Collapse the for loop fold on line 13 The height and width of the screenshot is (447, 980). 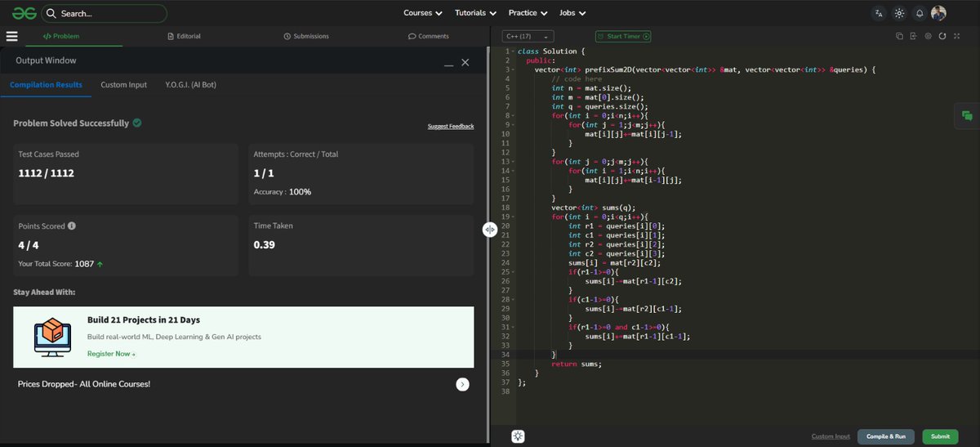(513, 162)
